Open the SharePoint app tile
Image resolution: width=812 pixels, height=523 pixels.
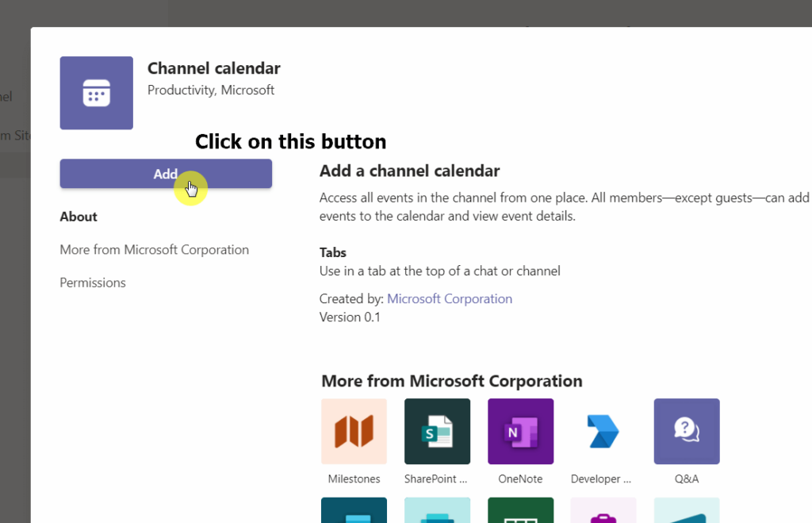[x=437, y=431]
